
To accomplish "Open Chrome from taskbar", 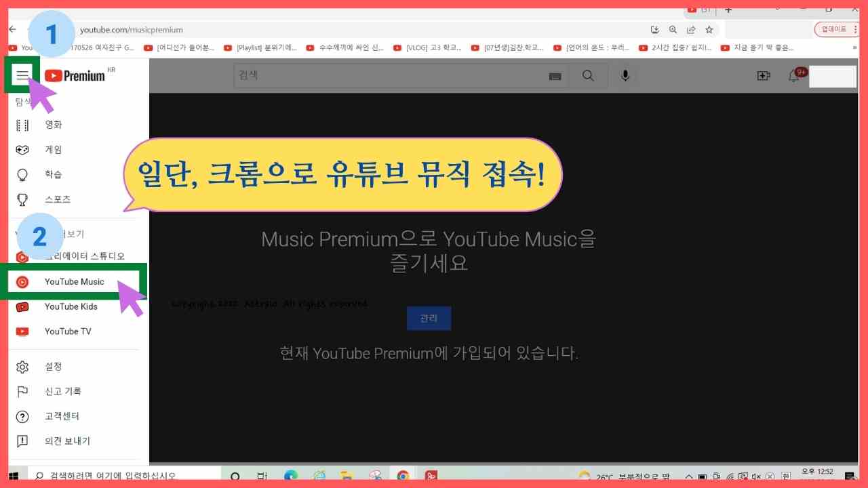I will click(x=403, y=475).
